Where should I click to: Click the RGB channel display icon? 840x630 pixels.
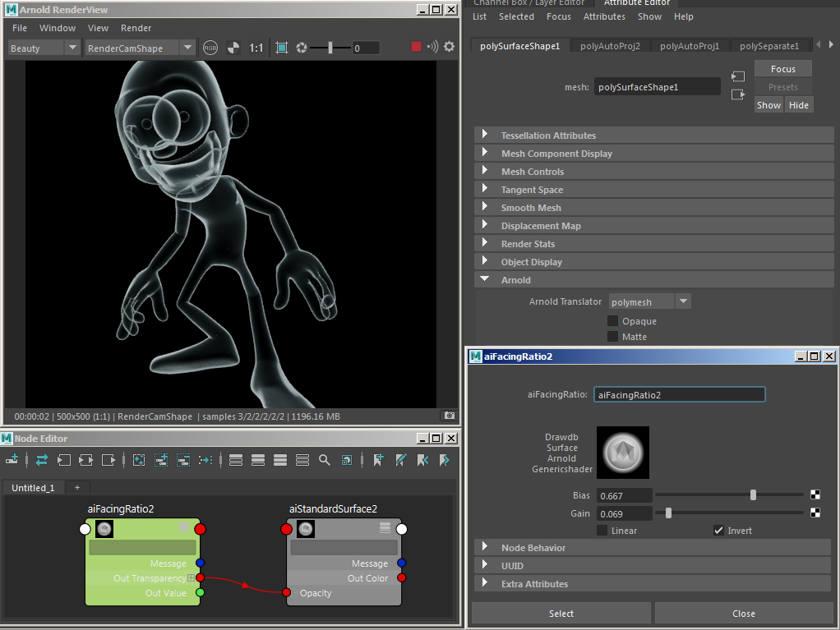(x=211, y=48)
